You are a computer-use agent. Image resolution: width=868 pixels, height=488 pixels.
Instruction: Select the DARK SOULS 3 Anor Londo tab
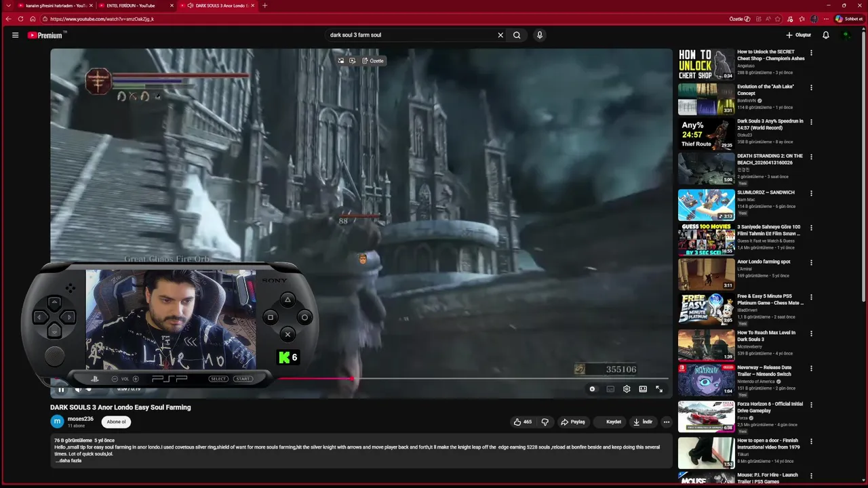(217, 5)
